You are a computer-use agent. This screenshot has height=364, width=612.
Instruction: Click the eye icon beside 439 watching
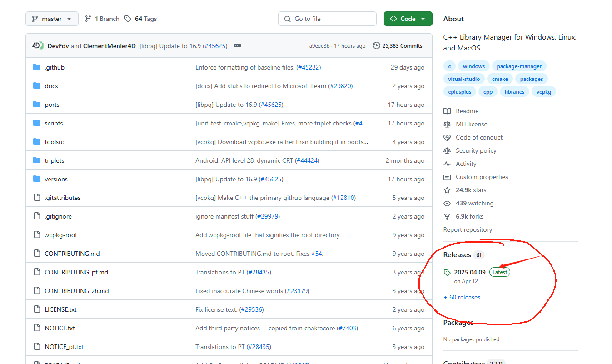pyautogui.click(x=447, y=203)
